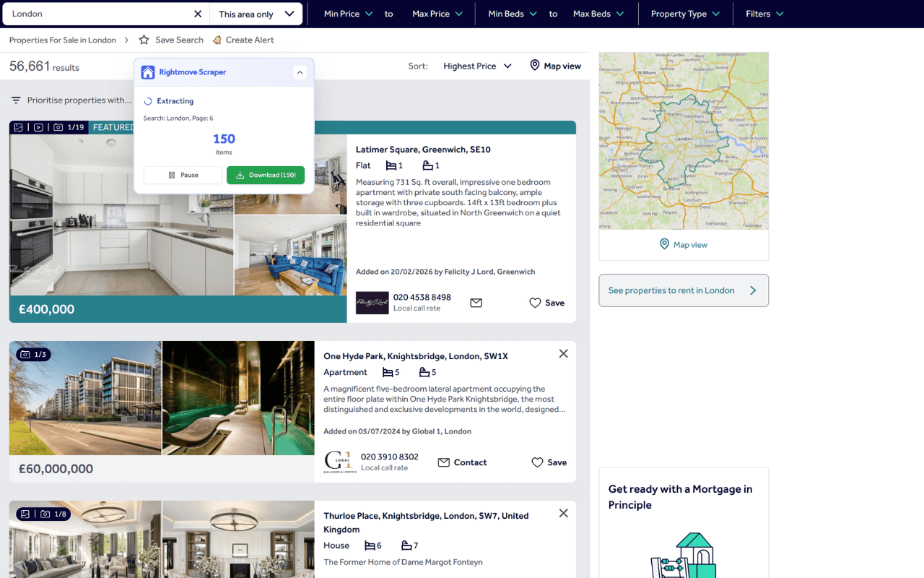This screenshot has width=924, height=578.
Task: Click the London map thumbnail
Action: [x=683, y=141]
